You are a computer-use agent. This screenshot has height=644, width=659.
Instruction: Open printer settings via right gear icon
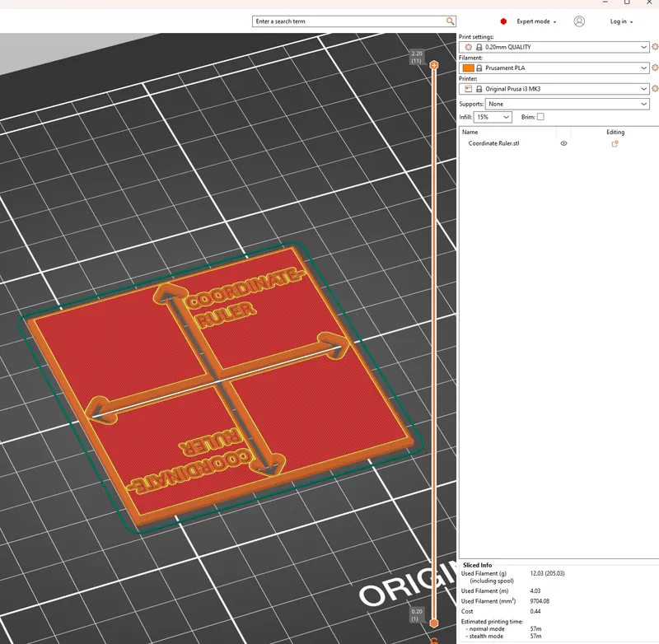click(655, 88)
